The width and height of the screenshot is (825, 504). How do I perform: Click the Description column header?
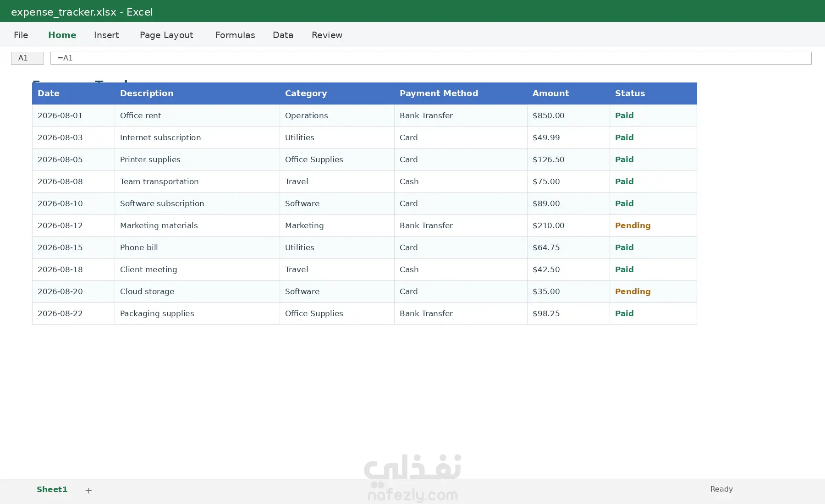197,93
